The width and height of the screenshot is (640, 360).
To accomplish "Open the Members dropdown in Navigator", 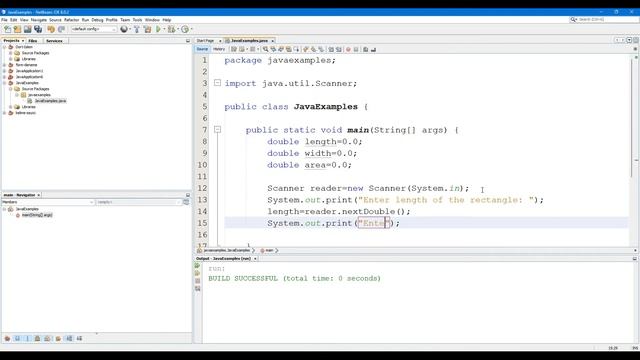I will (x=48, y=202).
